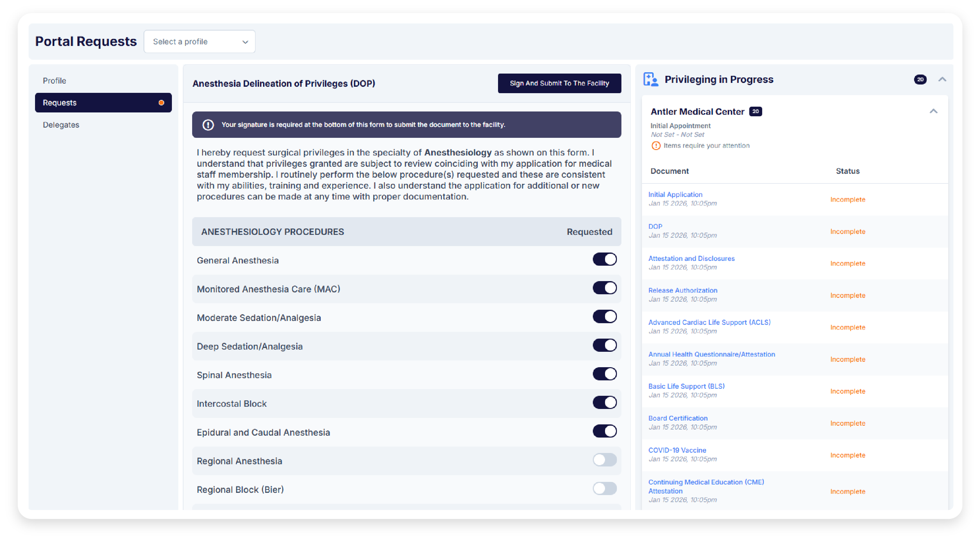The image size is (980, 541).
Task: Open the Initial Application document link
Action: tap(675, 194)
